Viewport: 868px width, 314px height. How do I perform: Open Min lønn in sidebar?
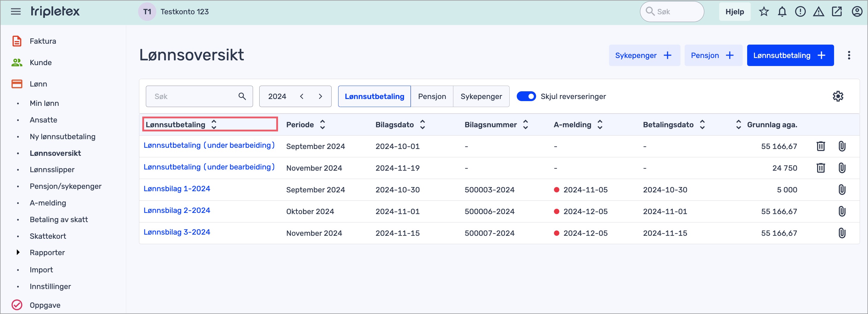tap(44, 103)
